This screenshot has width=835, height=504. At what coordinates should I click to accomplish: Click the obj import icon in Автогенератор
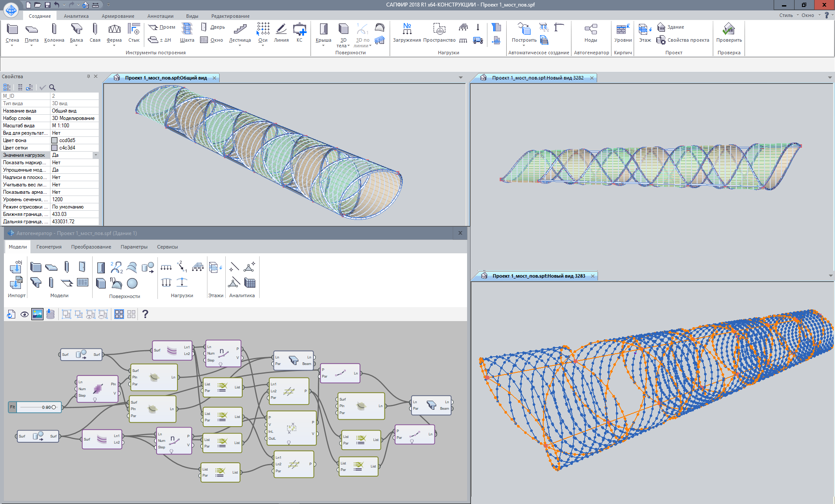[x=16, y=266]
